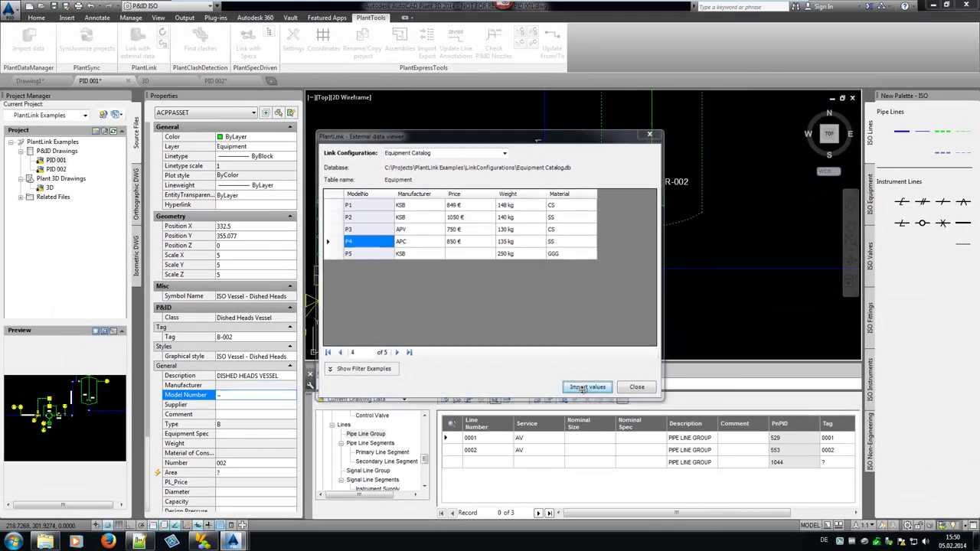Open the Plug-ins ribbon tab

coord(215,18)
